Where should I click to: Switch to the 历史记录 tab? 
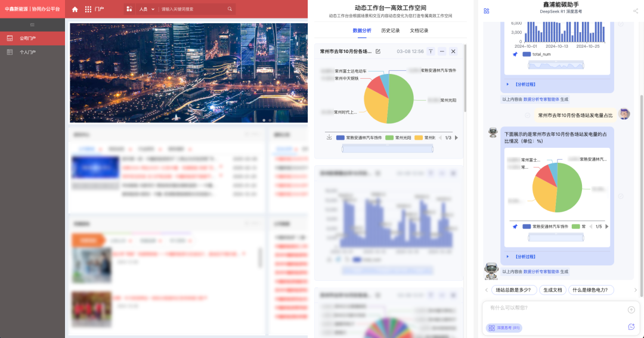coord(390,30)
